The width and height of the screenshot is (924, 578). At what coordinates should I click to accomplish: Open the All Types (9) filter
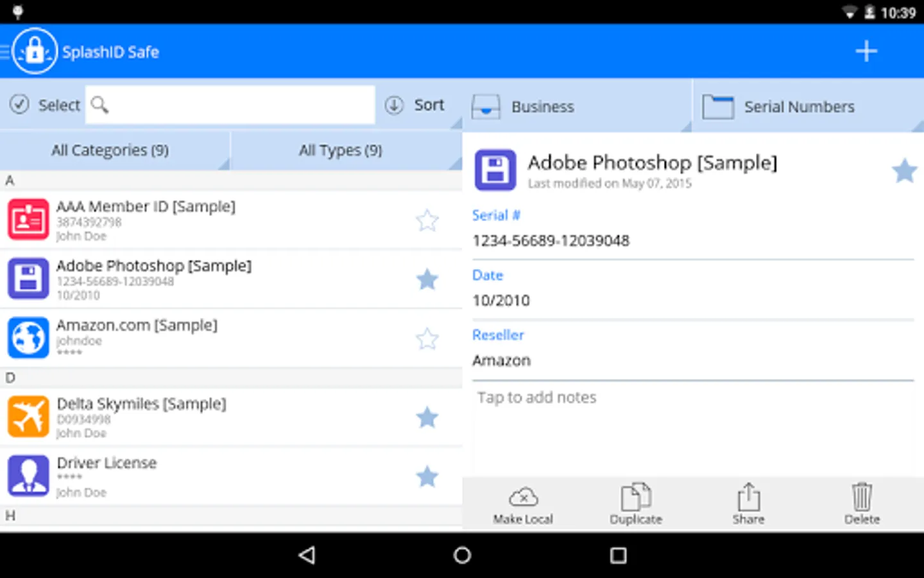coord(346,150)
